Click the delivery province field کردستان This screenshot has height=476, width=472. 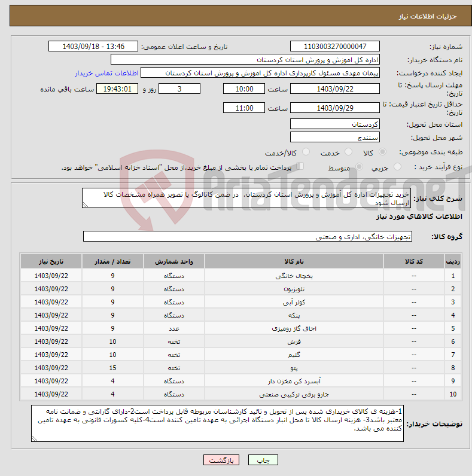click(x=335, y=124)
